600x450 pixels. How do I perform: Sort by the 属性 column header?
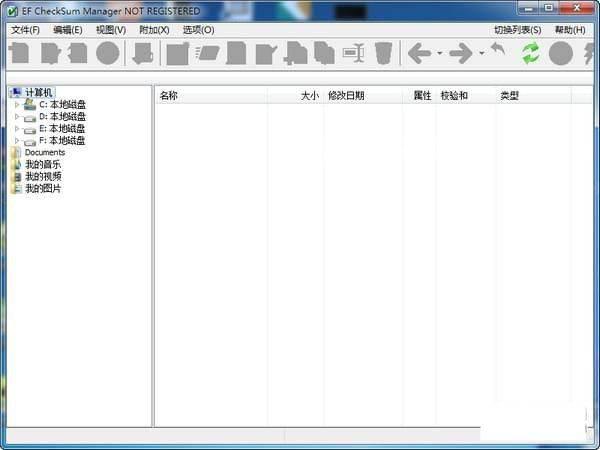(419, 95)
